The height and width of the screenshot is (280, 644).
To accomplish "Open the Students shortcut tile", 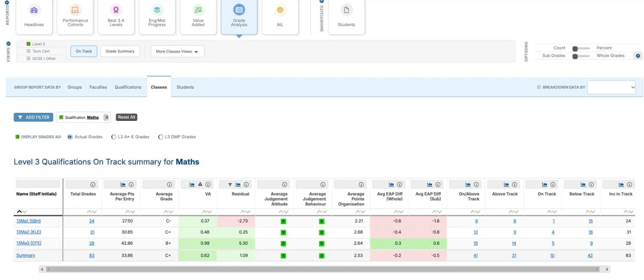I will tap(346, 17).
